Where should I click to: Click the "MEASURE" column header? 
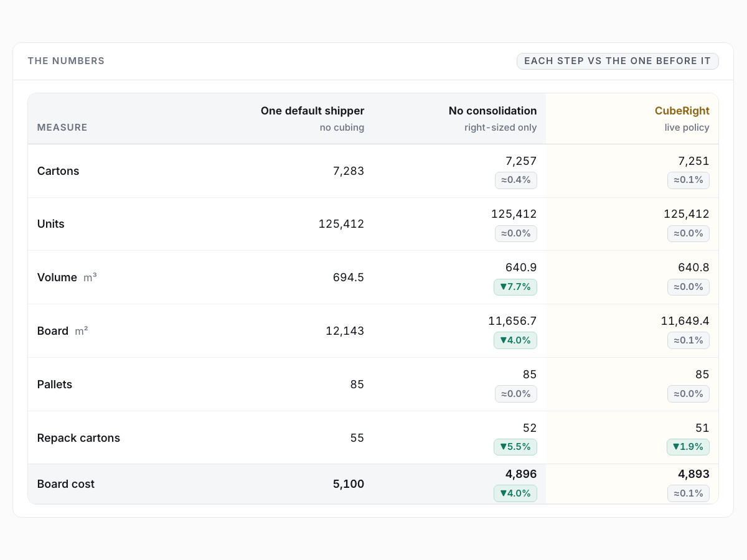(62, 128)
